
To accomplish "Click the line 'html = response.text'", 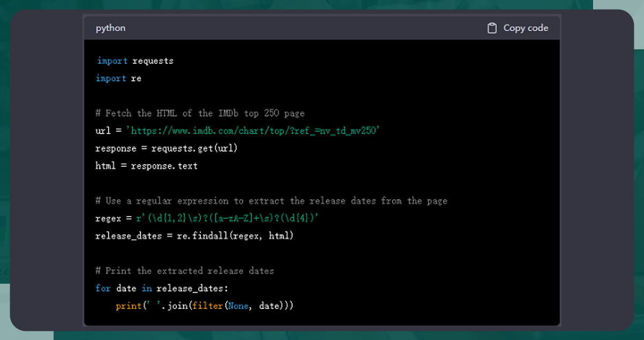I will (x=146, y=166).
